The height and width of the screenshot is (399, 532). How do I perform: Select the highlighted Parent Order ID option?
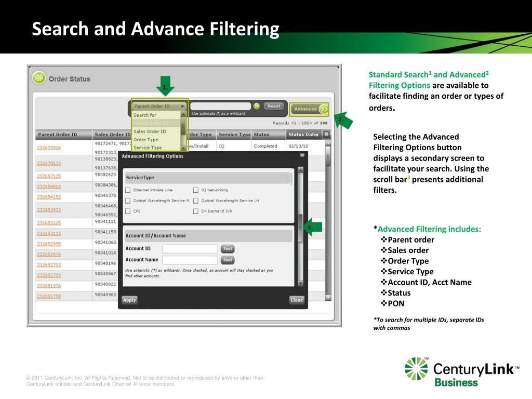[x=151, y=123]
